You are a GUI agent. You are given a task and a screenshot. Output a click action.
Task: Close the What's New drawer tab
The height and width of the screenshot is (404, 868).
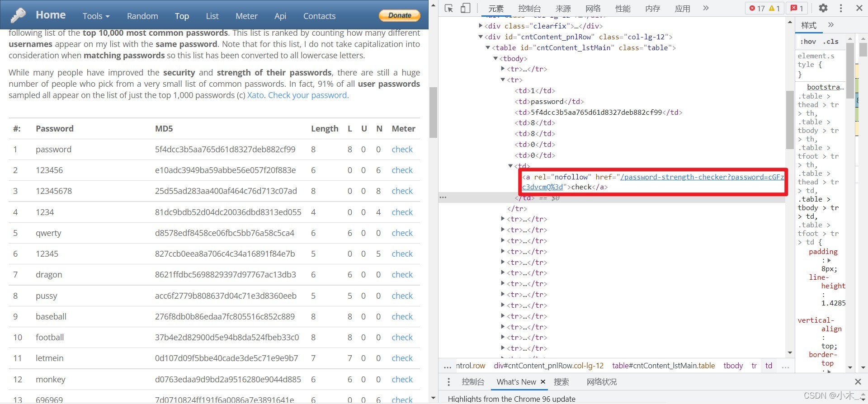pos(543,382)
